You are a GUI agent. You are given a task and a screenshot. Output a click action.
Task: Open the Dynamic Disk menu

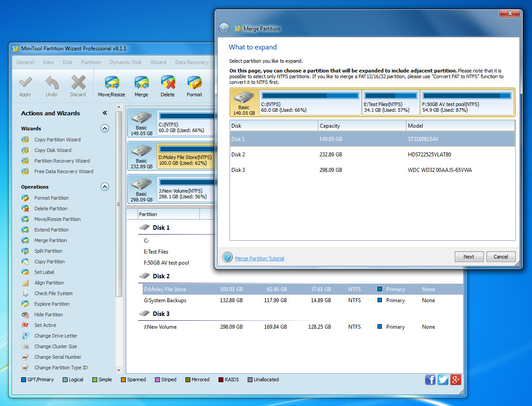[126, 62]
